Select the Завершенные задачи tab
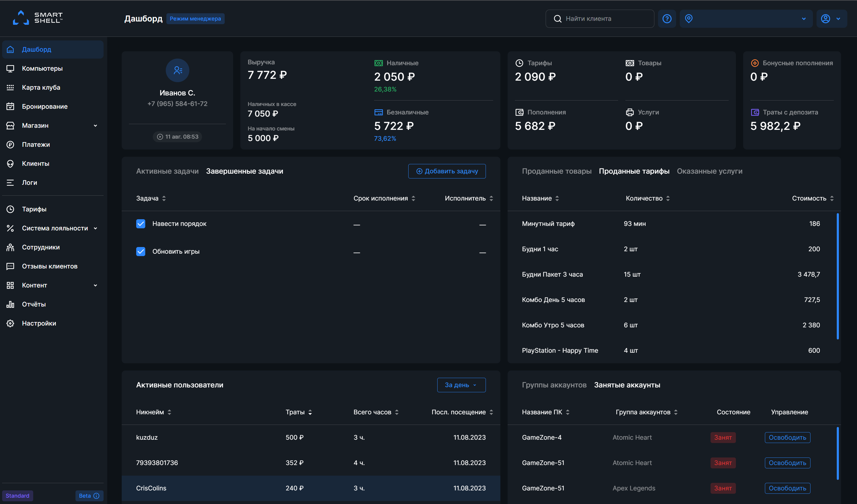The image size is (857, 504). tap(245, 171)
